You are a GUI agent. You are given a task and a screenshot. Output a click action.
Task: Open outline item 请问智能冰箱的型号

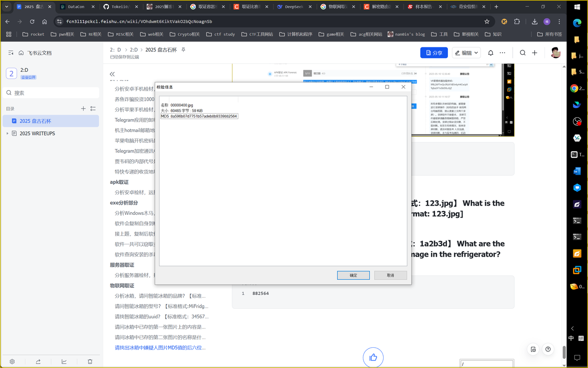(161, 306)
